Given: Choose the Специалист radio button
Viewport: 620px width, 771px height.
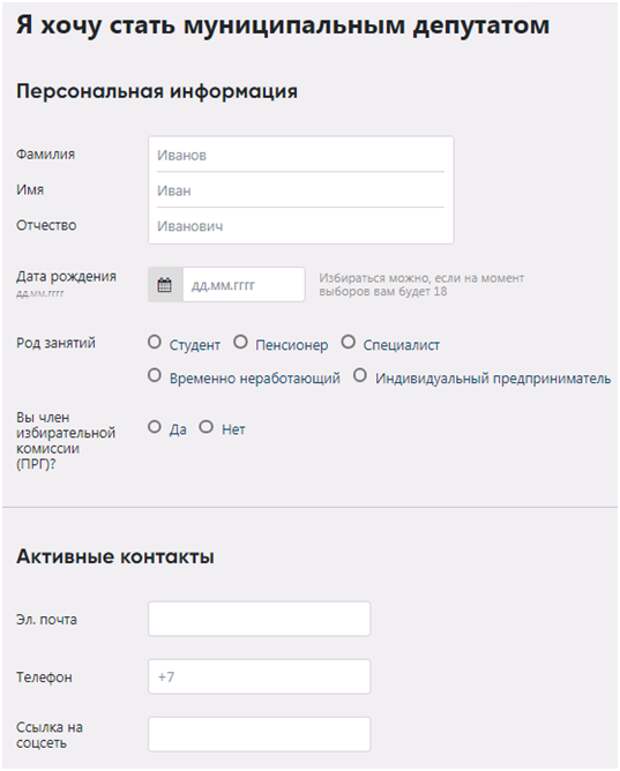Looking at the screenshot, I should [348, 342].
